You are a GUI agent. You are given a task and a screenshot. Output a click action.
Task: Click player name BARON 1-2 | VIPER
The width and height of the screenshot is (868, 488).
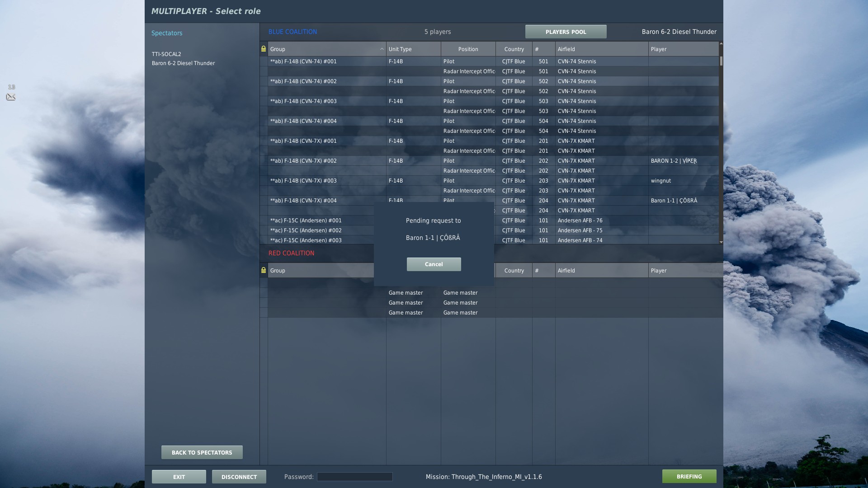tap(674, 161)
